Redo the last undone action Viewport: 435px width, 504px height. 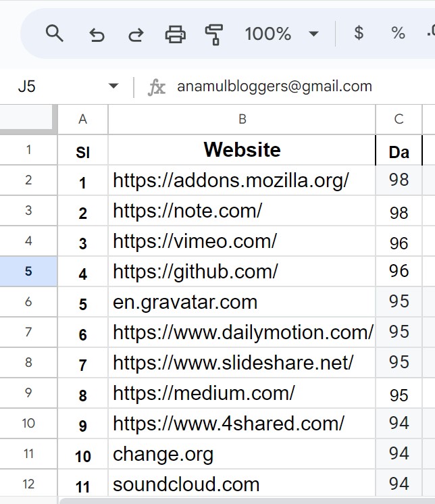136,34
